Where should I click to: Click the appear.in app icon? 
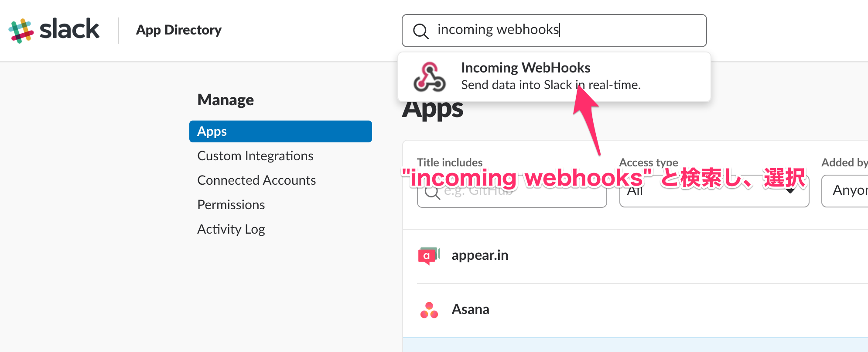click(429, 255)
